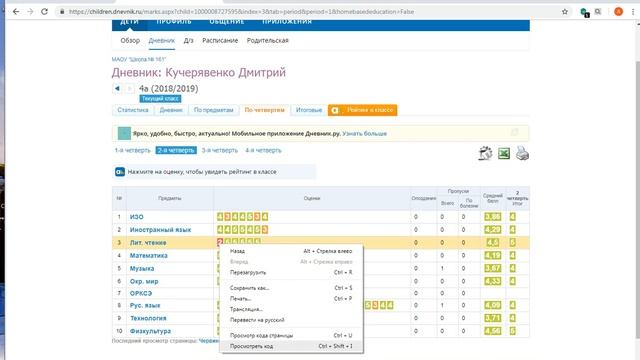Open the По четвертям sub-tab
The image size is (640, 360).
[264, 110]
